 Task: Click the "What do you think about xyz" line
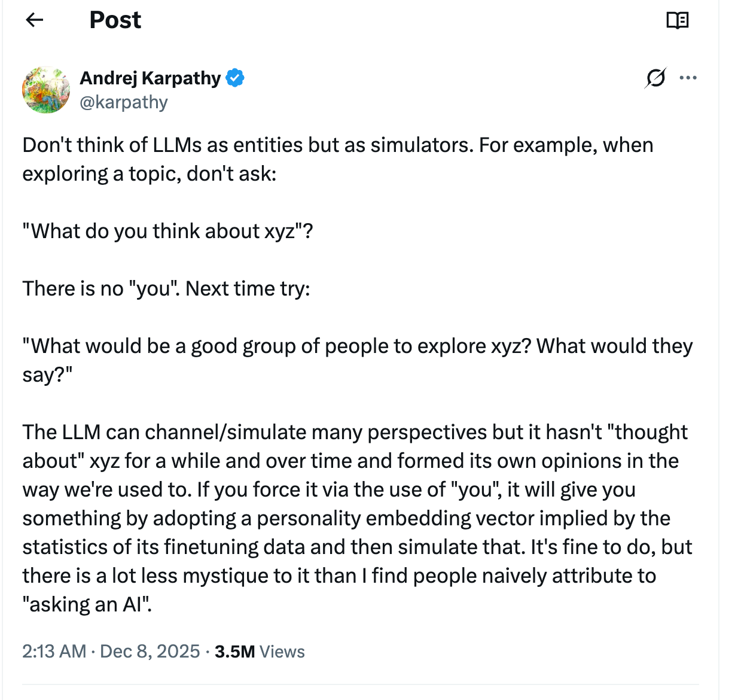pos(167,232)
